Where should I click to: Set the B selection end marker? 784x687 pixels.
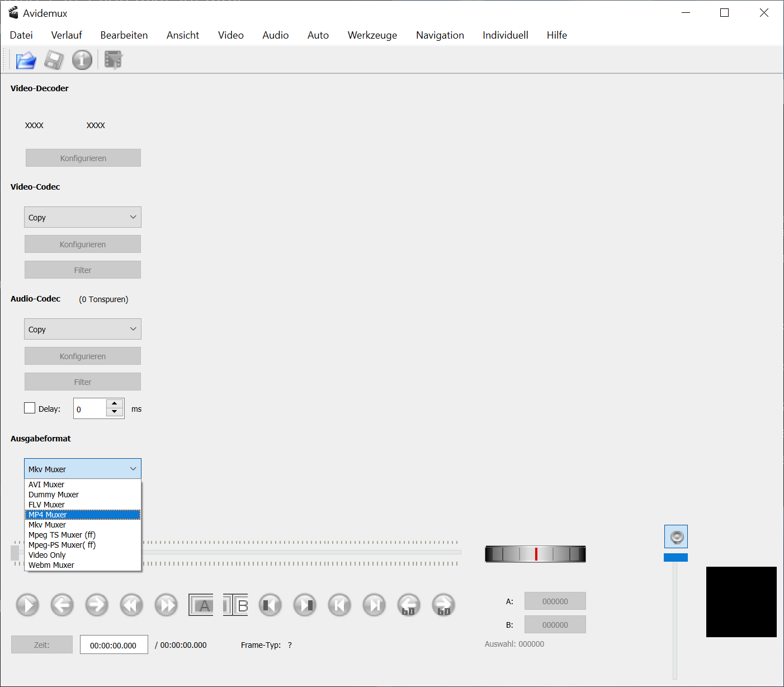click(x=235, y=605)
